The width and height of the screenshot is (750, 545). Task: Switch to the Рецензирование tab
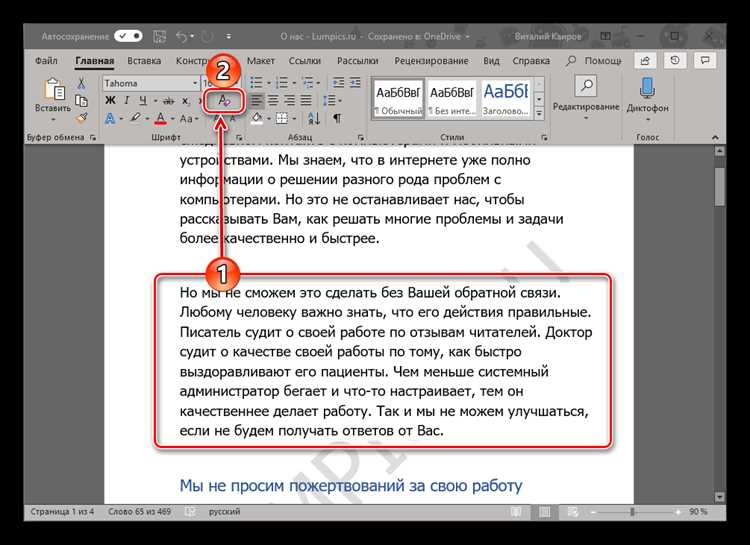[431, 61]
